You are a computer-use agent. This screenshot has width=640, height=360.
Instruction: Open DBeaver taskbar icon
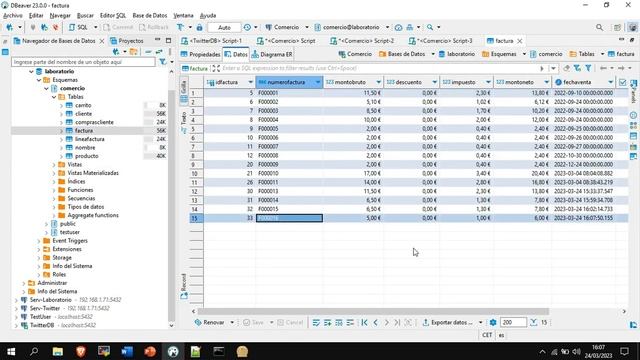173,351
